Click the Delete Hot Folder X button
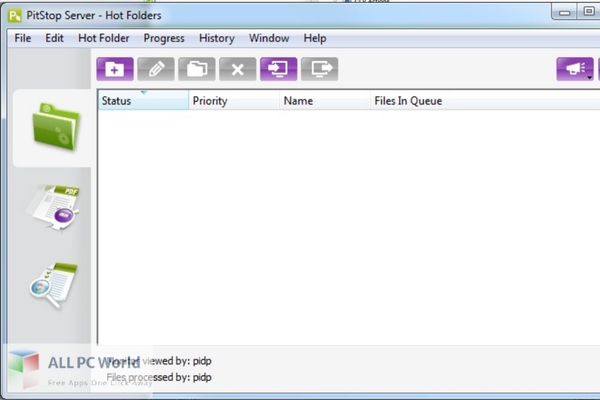The image size is (600, 400). click(x=238, y=69)
